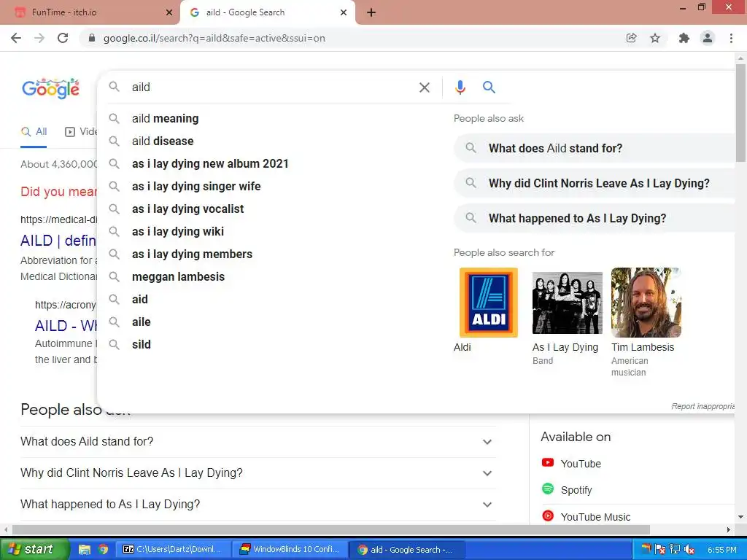Start voice search with microphone
Screen dimensions: 747x560
tap(460, 87)
